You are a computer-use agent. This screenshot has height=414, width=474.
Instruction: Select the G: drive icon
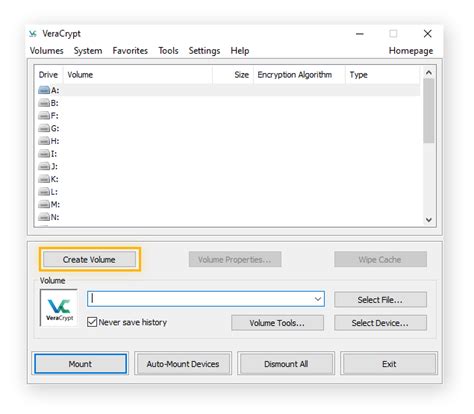pos(44,128)
